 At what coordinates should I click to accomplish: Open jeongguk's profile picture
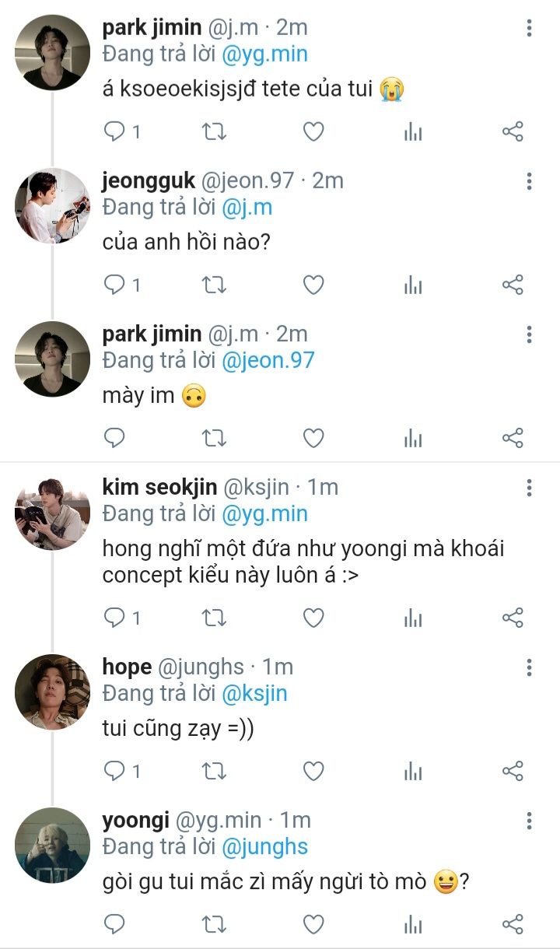click(x=53, y=206)
